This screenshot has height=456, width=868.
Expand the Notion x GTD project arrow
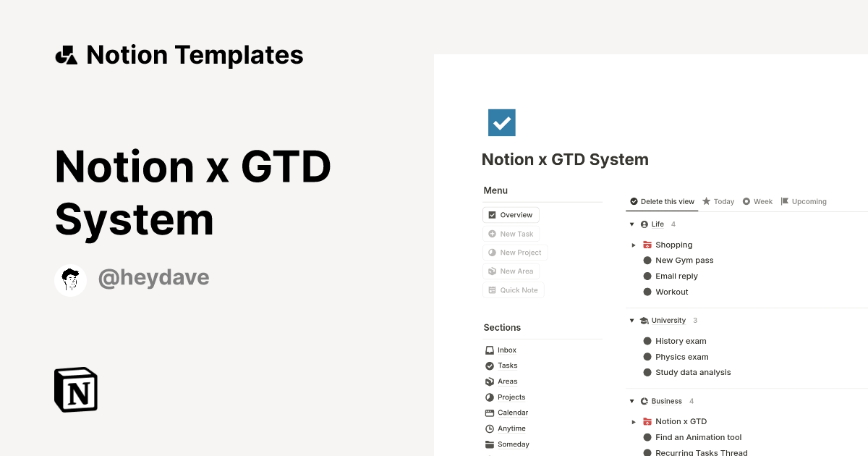click(x=634, y=421)
